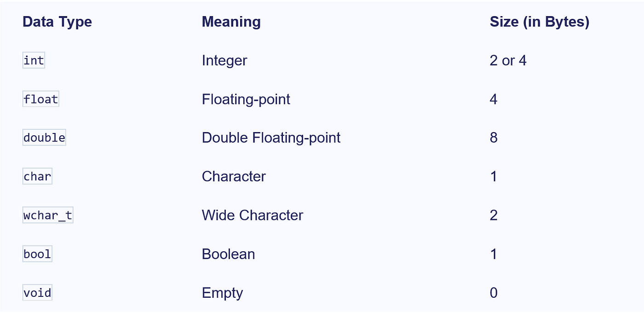Click the void code label

tap(37, 293)
